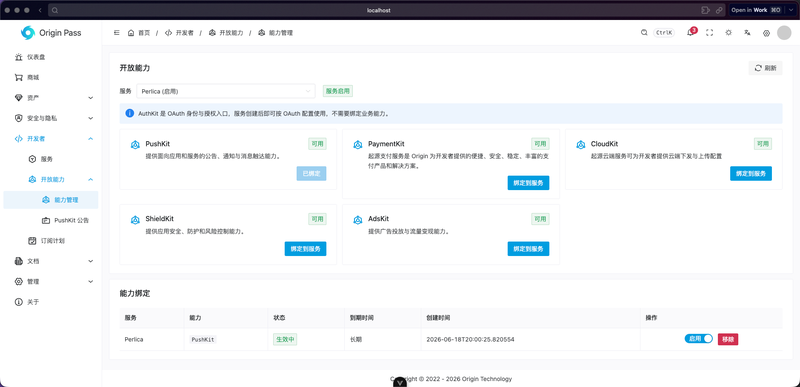This screenshot has width=800, height=387.
Task: Click the 可用 tag on CloudKit card
Action: pos(763,144)
